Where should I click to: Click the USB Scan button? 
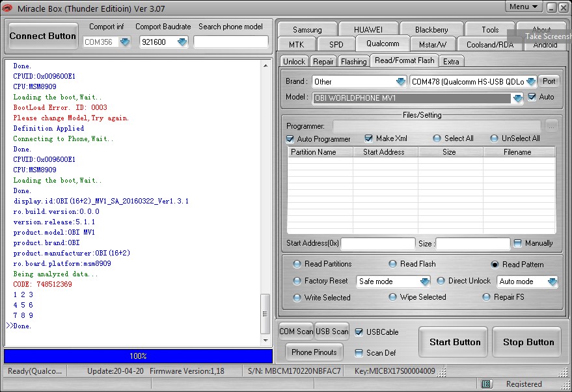[332, 331]
